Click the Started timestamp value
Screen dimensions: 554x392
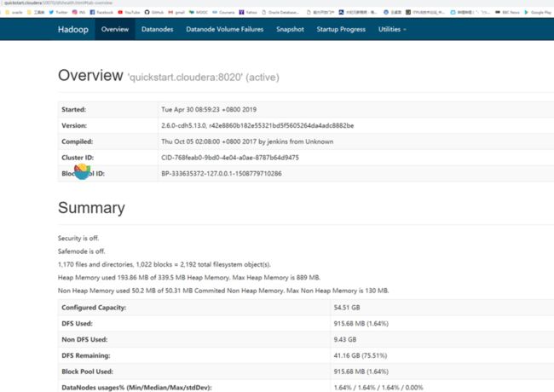(209, 109)
